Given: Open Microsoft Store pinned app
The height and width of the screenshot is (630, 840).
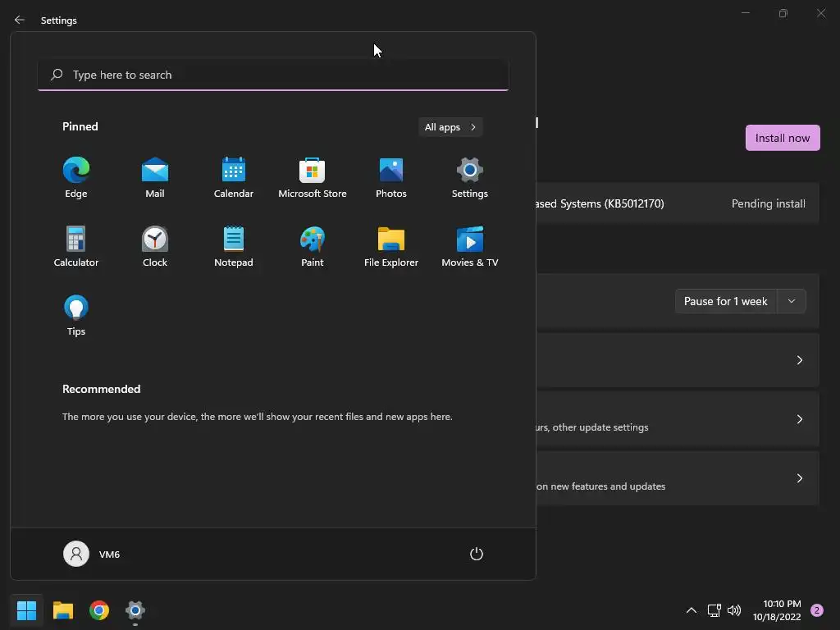Looking at the screenshot, I should [x=313, y=178].
